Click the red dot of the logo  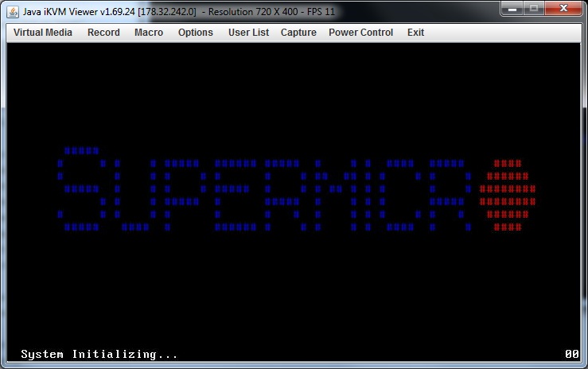508,195
